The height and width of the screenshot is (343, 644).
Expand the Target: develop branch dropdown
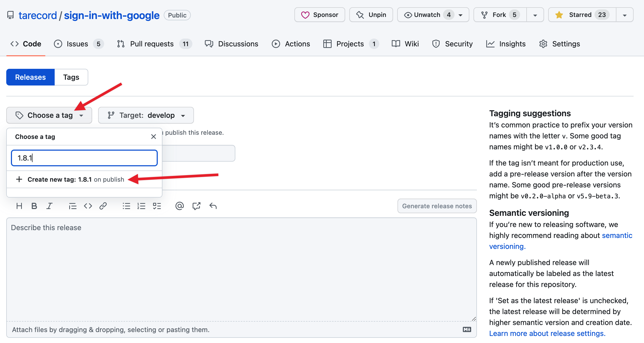point(146,115)
